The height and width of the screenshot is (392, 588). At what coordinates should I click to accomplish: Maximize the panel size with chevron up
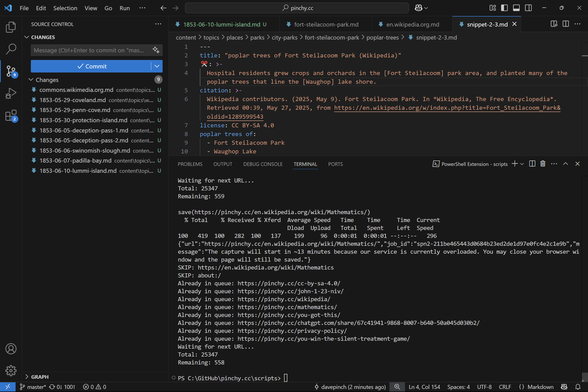566,164
